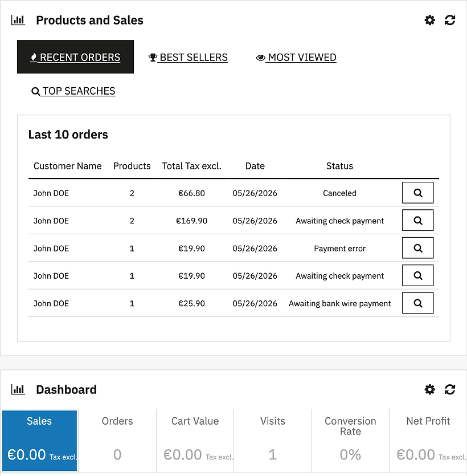Select the Sales dashboard tile
This screenshot has height=476, width=467.
pyautogui.click(x=39, y=441)
